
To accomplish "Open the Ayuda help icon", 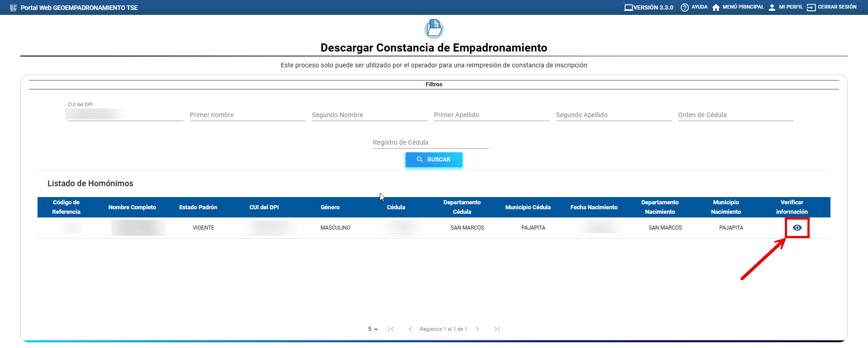I will click(x=684, y=7).
